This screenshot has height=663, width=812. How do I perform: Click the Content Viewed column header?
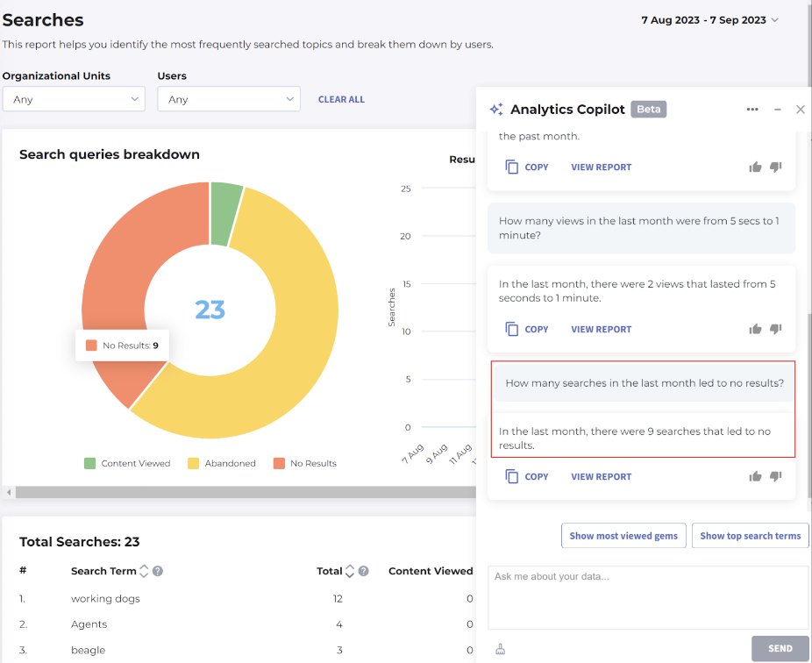pos(431,571)
